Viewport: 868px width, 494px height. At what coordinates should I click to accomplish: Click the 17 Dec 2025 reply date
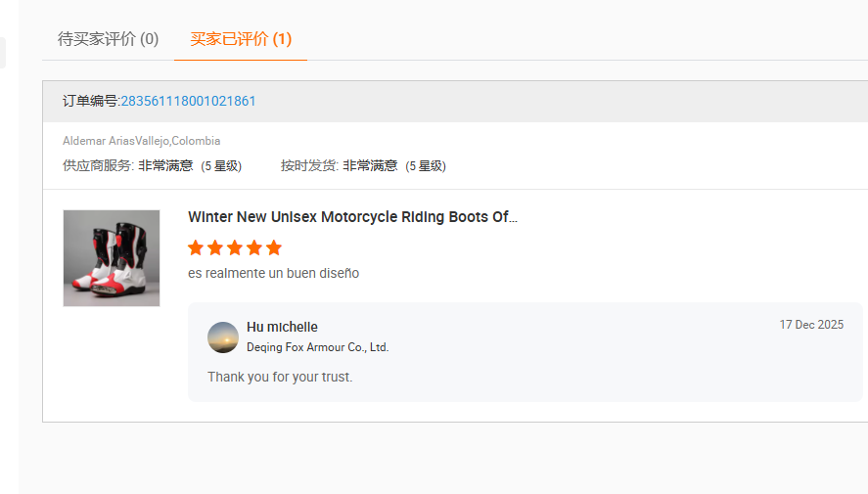click(x=811, y=325)
